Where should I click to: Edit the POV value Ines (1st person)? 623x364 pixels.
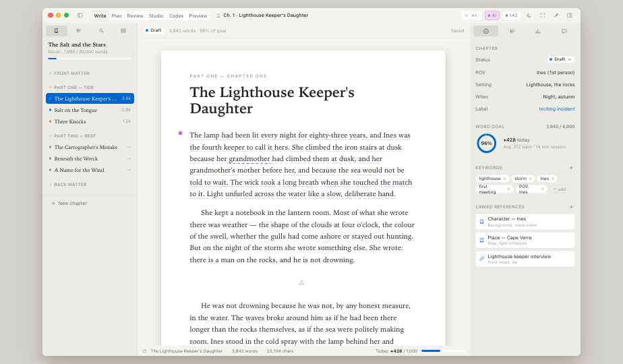pos(556,73)
